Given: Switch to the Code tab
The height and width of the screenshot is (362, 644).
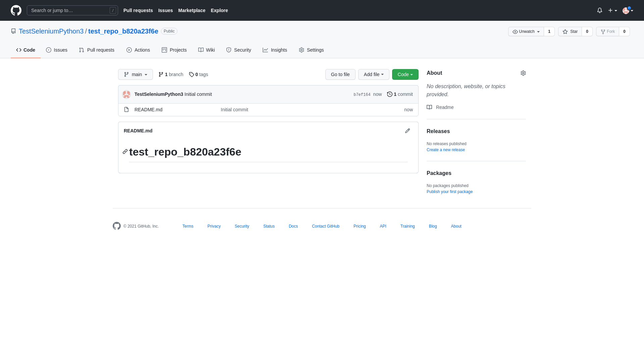Looking at the screenshot, I should click(x=25, y=50).
